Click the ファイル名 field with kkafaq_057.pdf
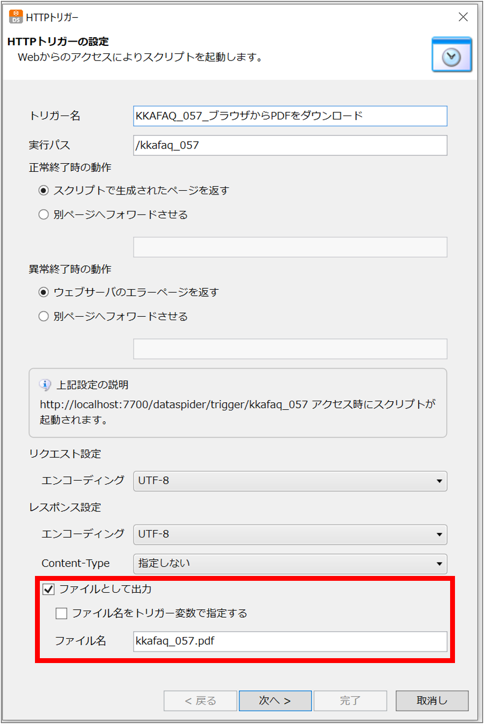Screen dimensions: 484x724 [x=290, y=641]
